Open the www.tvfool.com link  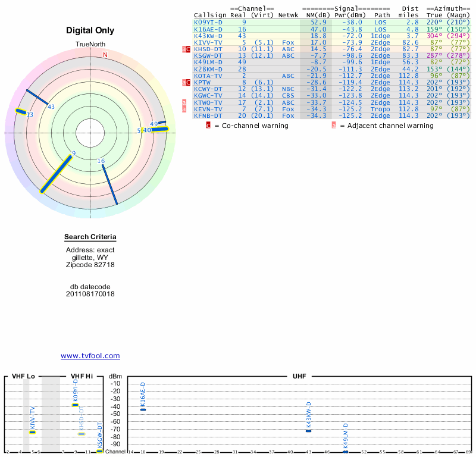[90, 356]
